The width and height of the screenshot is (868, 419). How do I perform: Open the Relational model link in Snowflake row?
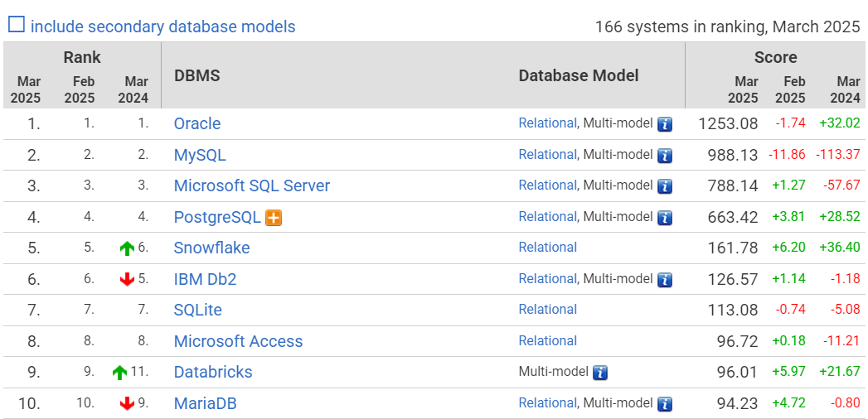tap(547, 247)
